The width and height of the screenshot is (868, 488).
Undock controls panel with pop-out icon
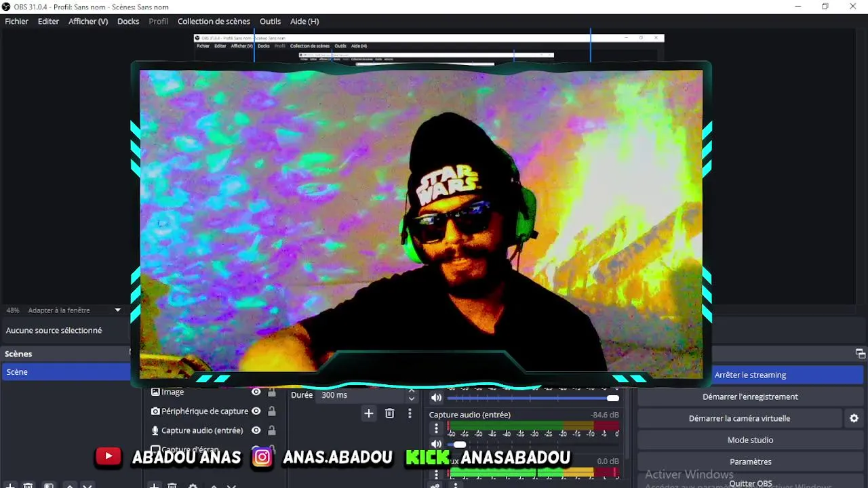point(860,354)
